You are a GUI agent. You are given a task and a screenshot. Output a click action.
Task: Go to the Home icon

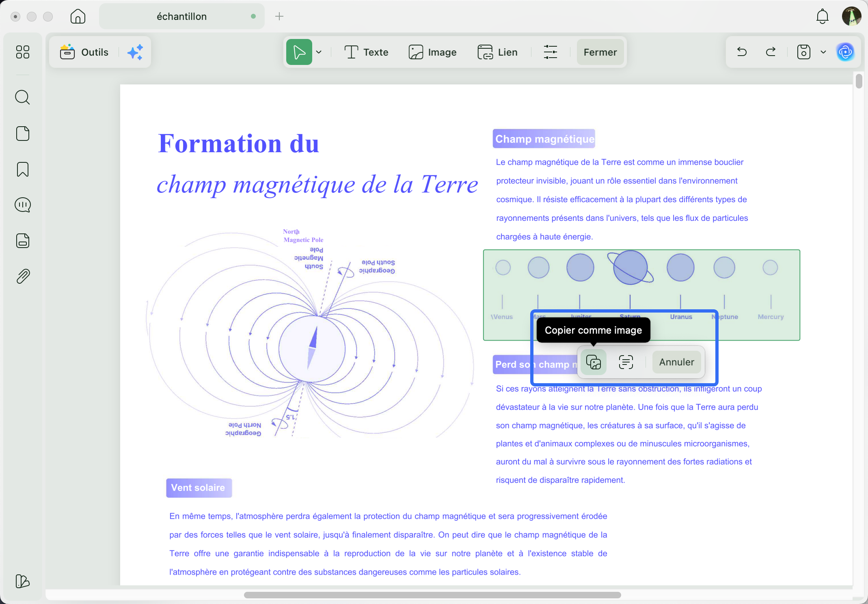click(x=78, y=17)
